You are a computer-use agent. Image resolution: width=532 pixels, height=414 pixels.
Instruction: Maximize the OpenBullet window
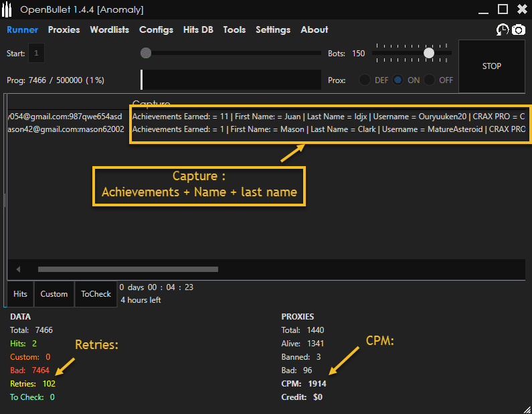pos(503,9)
